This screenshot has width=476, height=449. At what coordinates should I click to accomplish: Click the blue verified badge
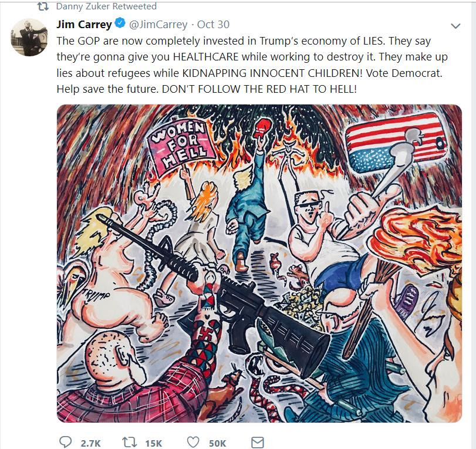click(120, 23)
